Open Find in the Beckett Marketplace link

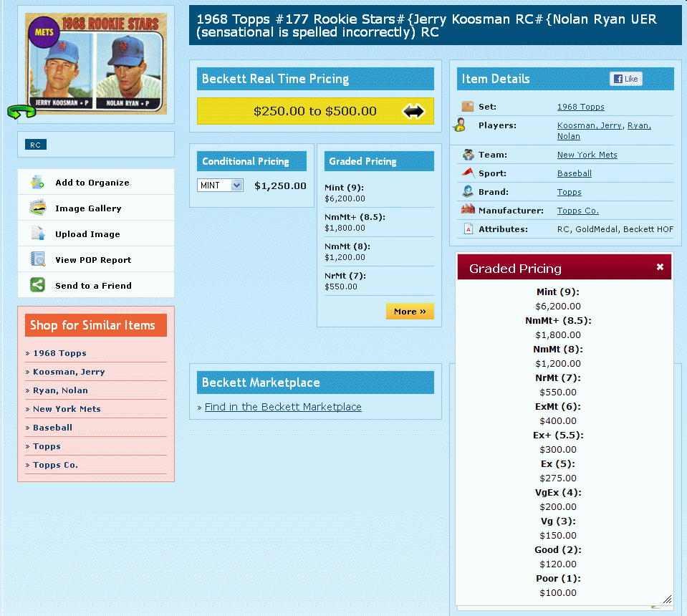click(282, 407)
